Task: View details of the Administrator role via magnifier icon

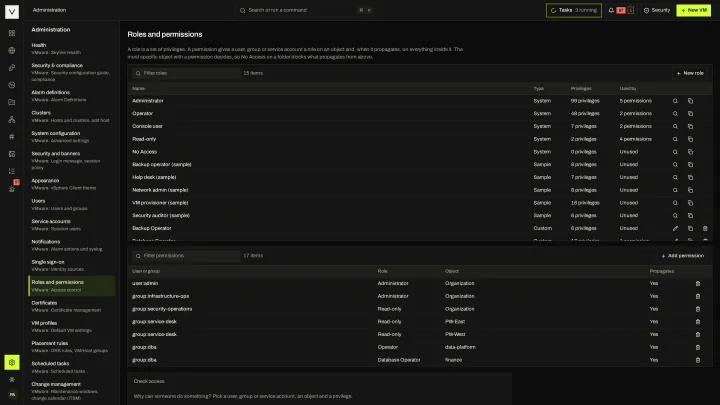Action: coord(675,101)
